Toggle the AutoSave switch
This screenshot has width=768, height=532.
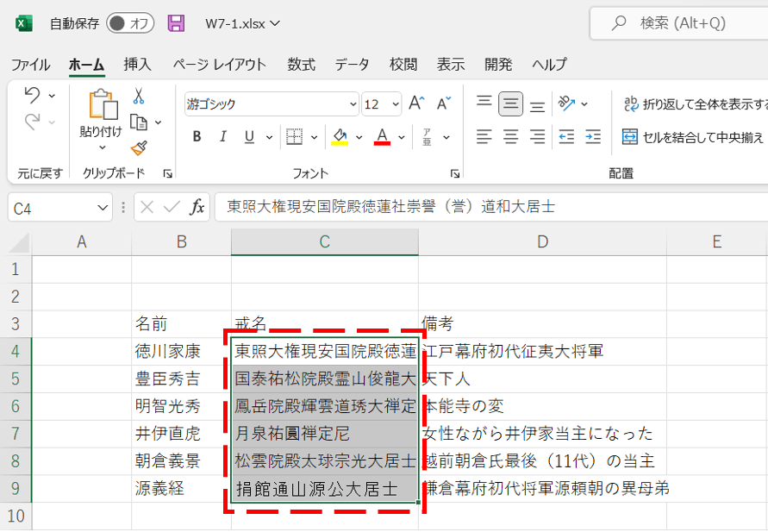[130, 23]
